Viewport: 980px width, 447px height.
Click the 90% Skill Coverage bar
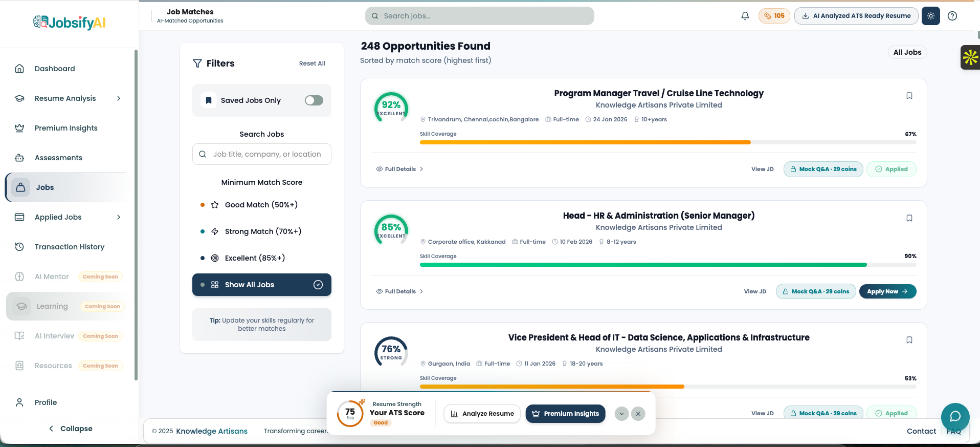click(668, 265)
